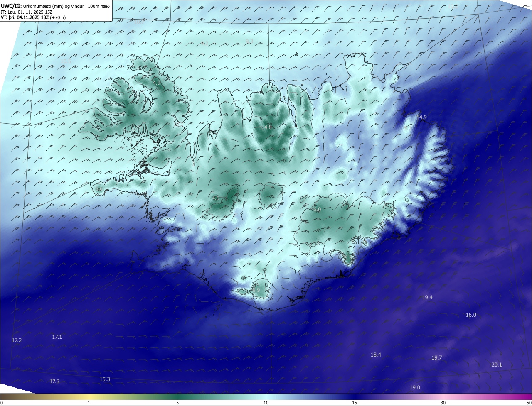532x406 pixels.
Task: Click the 16.0 value in the southeast sea
Action: pos(471,315)
